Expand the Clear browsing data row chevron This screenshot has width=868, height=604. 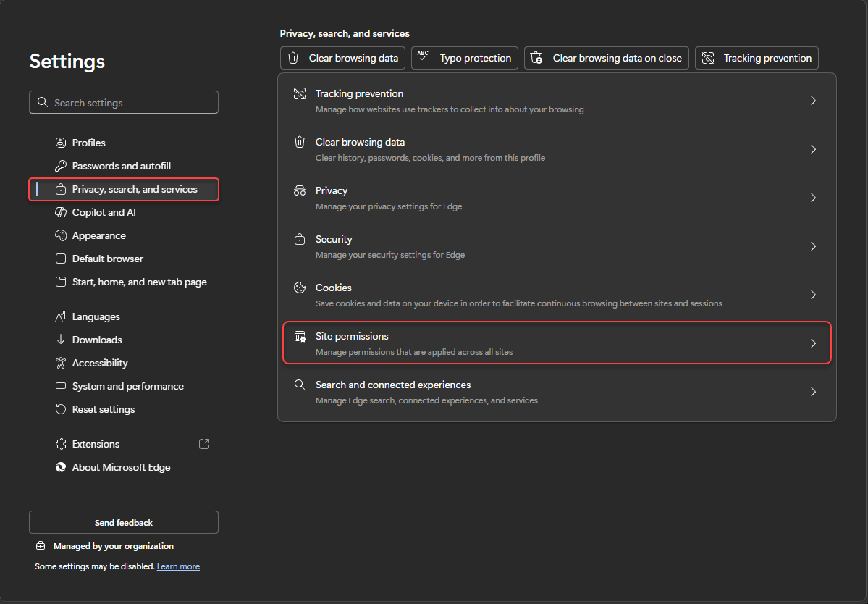point(813,149)
